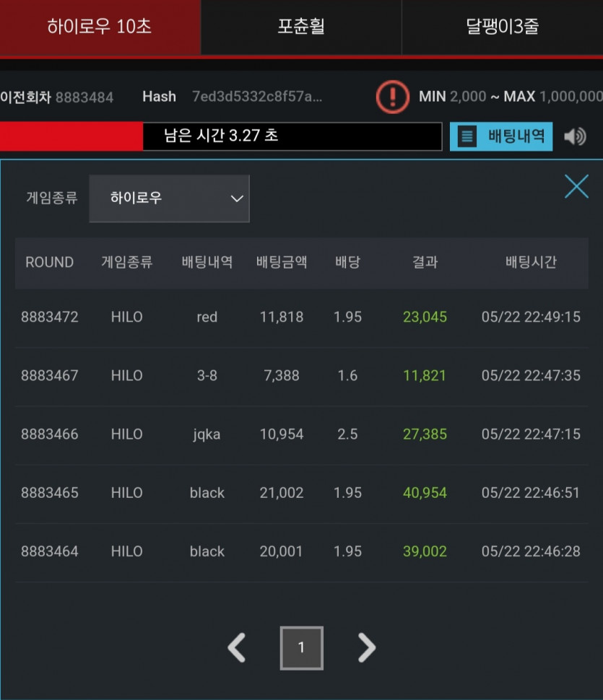Click the jqka bet entry

(207, 435)
